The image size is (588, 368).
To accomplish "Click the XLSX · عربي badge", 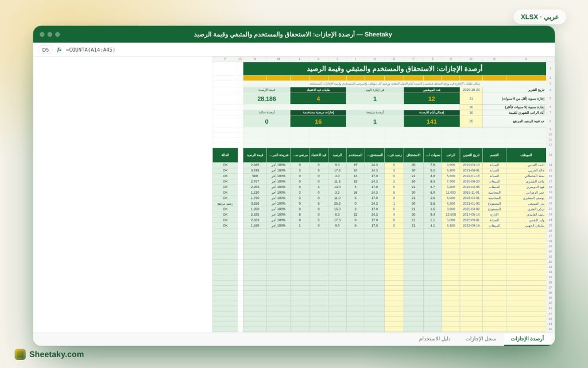I will pyautogui.click(x=539, y=17).
